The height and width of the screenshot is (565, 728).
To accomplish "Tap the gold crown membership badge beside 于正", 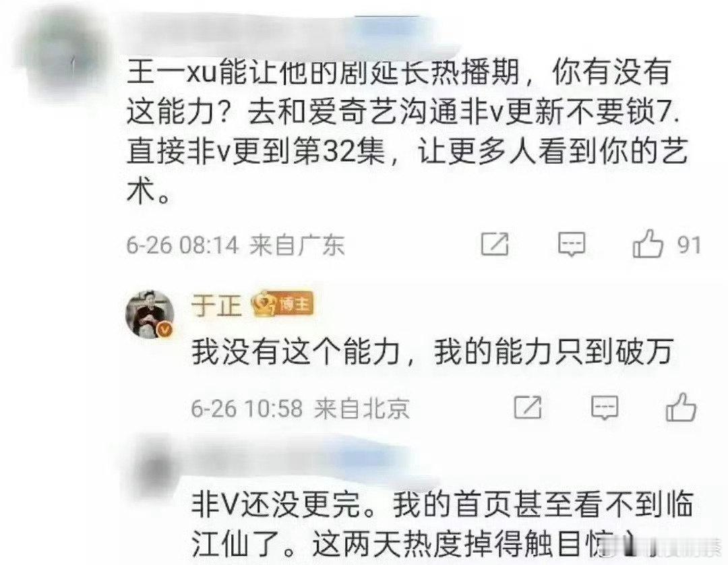I will (264, 304).
